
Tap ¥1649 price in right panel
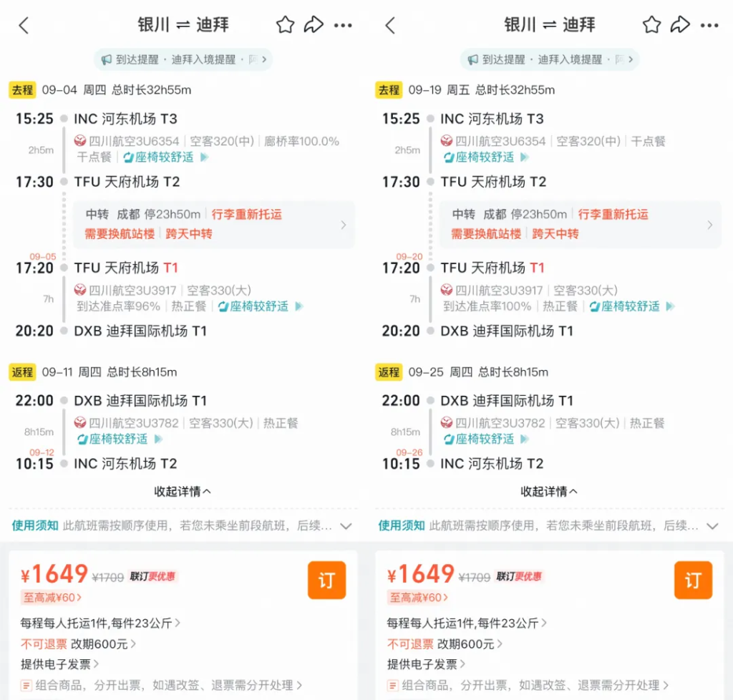pos(421,574)
